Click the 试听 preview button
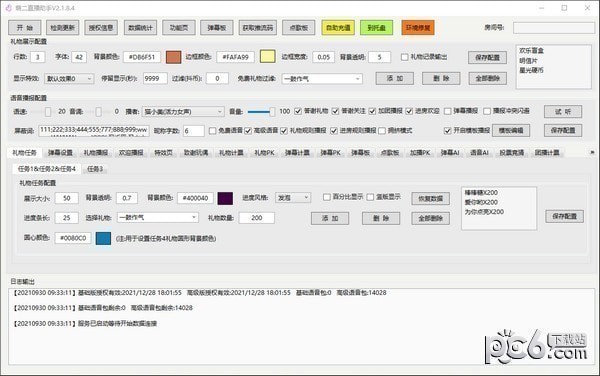Screen dimensions: 600x376 pos(563,111)
